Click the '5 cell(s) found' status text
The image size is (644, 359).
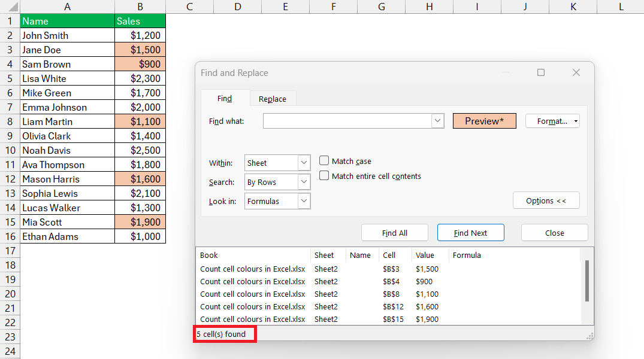pos(221,334)
